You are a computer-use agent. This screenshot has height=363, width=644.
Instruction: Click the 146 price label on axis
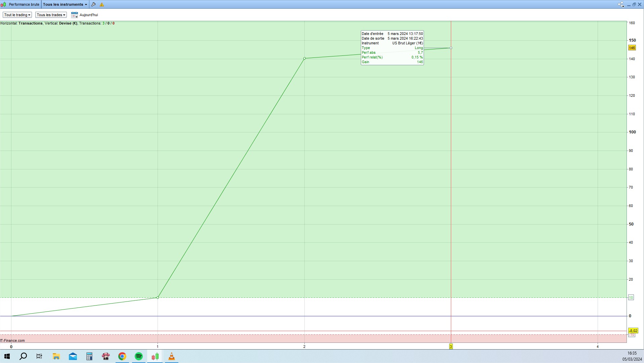point(632,48)
